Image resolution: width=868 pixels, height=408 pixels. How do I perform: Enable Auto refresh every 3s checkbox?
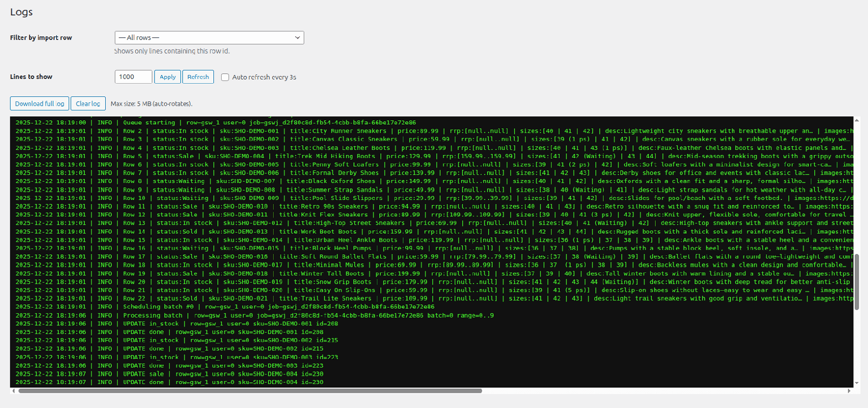pos(225,78)
